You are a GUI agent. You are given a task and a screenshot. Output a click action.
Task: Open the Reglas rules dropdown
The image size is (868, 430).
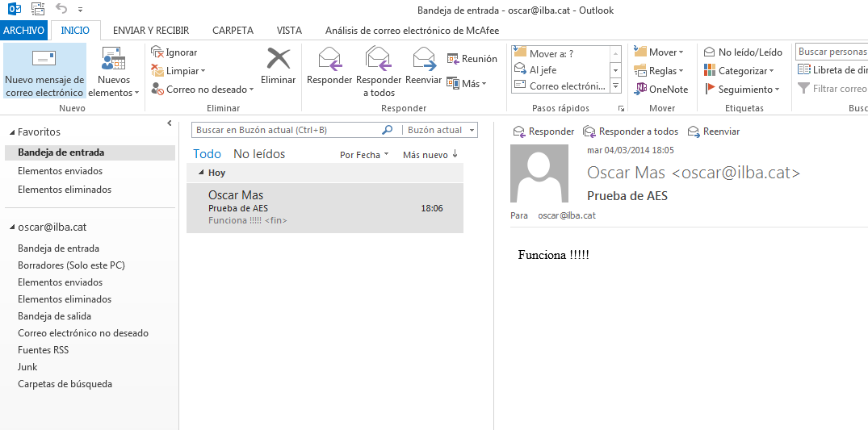click(x=659, y=71)
